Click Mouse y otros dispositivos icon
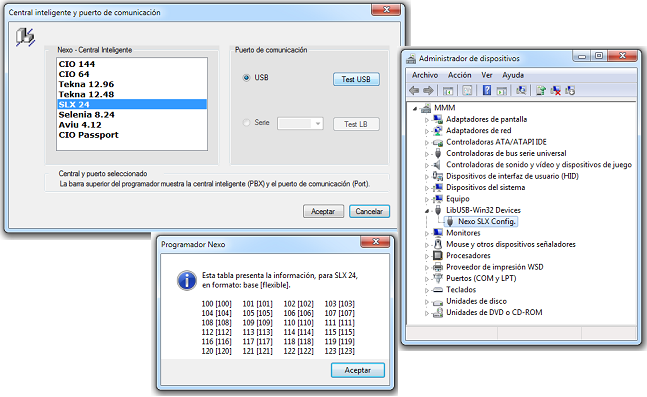This screenshot has height=397, width=647. 438,244
